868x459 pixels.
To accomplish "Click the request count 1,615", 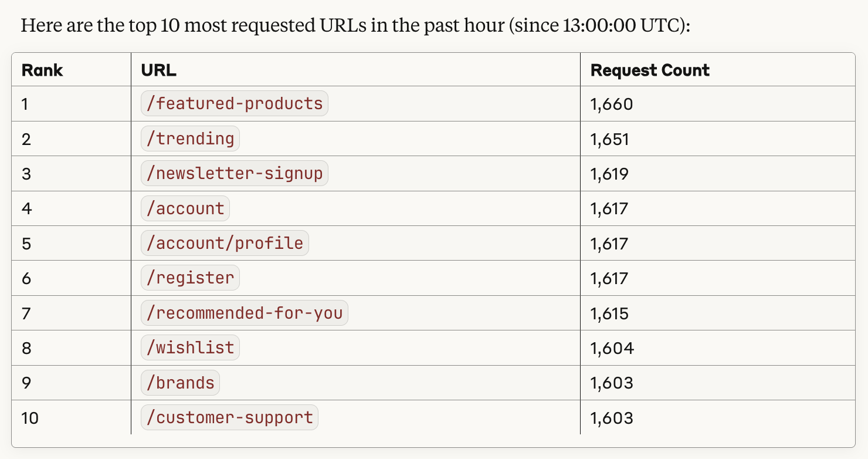I will click(609, 313).
